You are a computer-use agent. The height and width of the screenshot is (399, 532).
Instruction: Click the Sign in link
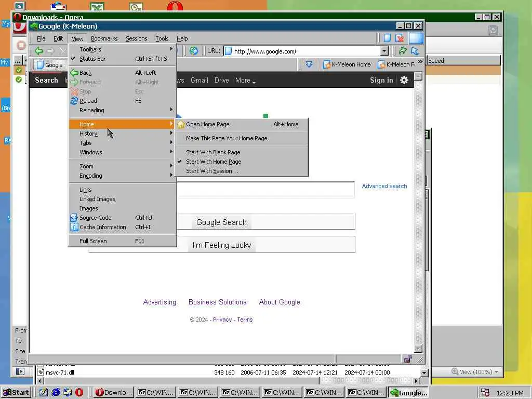(381, 81)
